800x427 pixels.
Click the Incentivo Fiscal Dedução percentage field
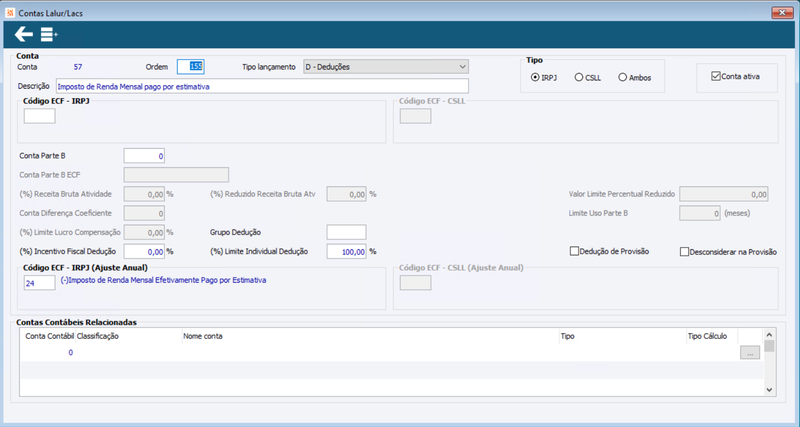point(144,252)
